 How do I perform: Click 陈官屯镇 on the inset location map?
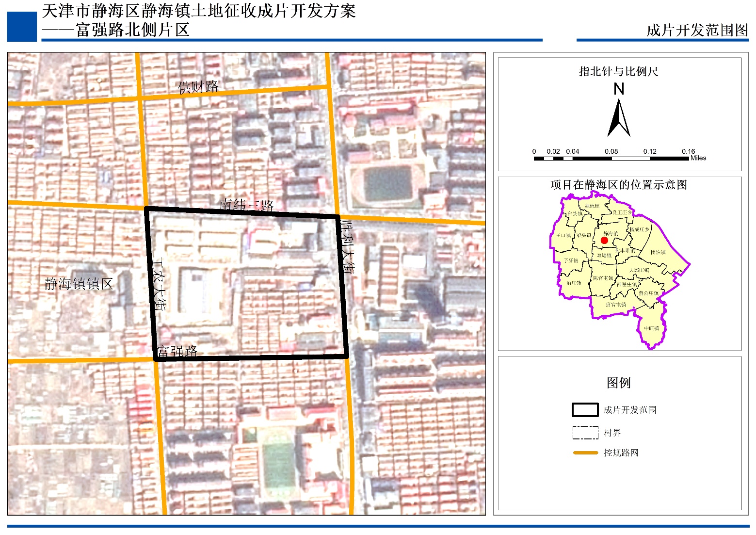coord(603,278)
